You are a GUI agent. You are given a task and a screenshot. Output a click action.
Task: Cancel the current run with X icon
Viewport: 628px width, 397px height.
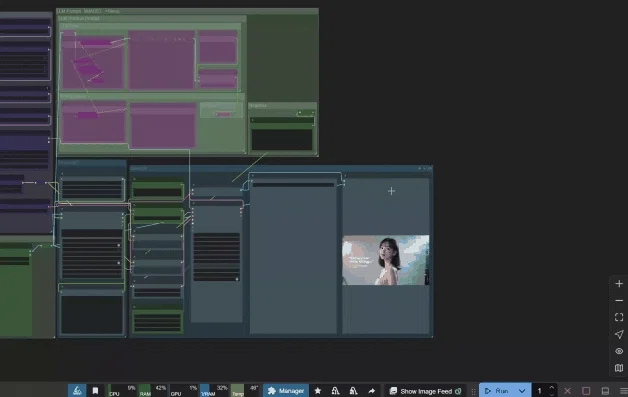[568, 391]
